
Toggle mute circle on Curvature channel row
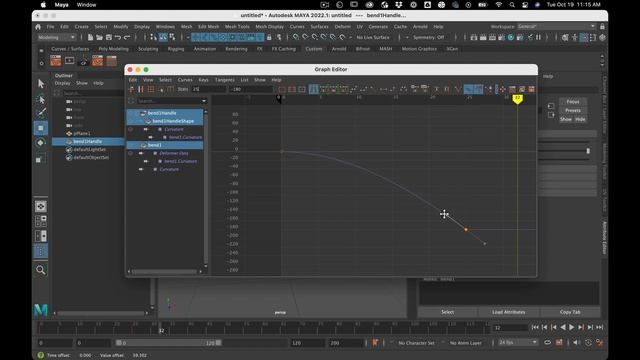coord(130,129)
